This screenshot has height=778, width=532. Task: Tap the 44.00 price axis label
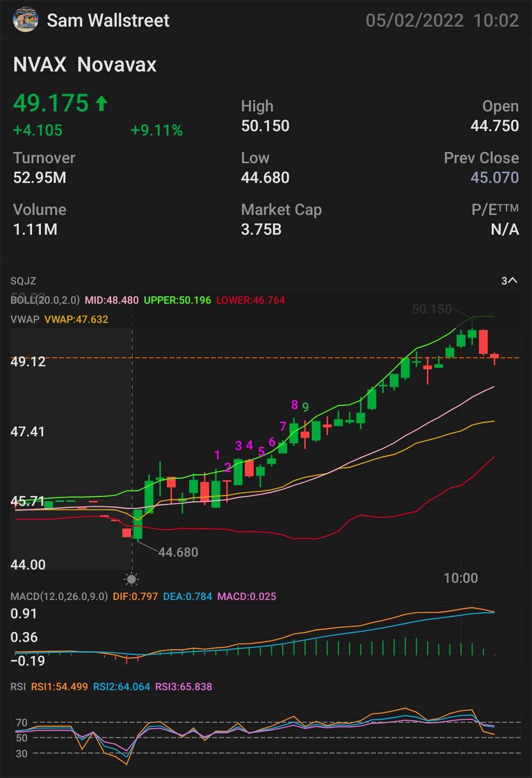click(x=28, y=565)
